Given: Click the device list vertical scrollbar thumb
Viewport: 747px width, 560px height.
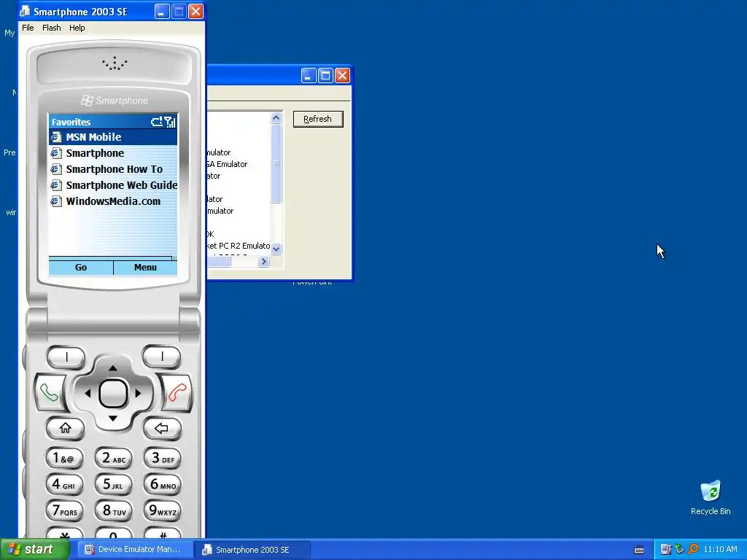Looking at the screenshot, I should pyautogui.click(x=276, y=163).
